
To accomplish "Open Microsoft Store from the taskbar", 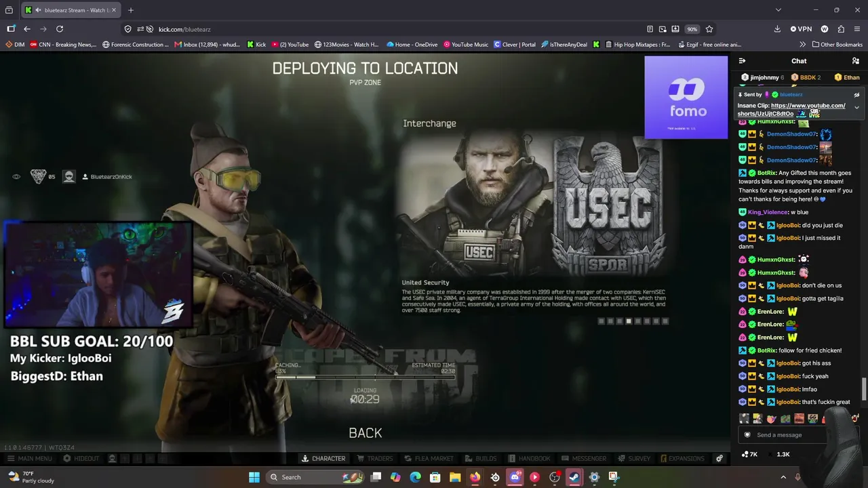I will point(435,477).
